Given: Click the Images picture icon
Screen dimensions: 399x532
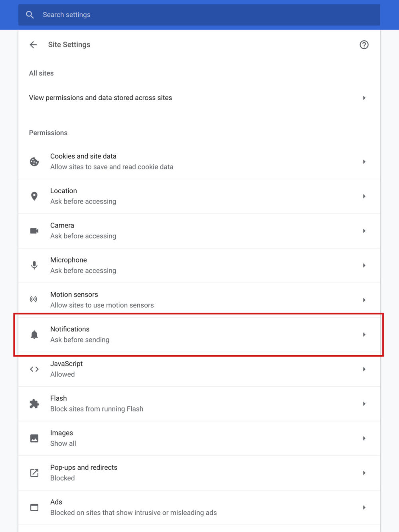Looking at the screenshot, I should (34, 438).
